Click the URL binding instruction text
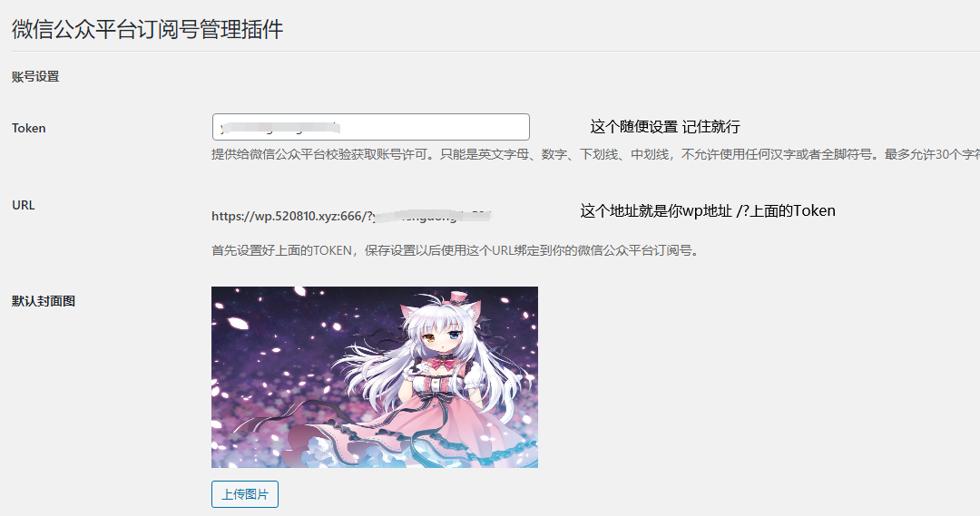This screenshot has width=980, height=516. [456, 250]
